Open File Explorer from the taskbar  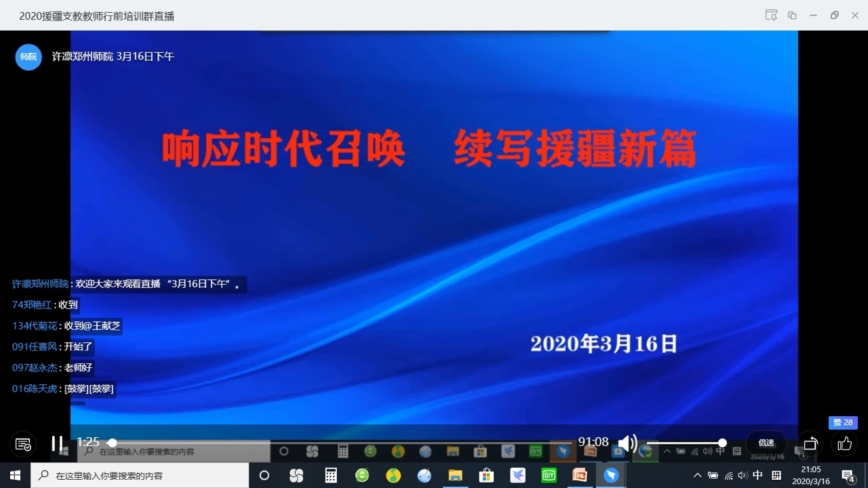[x=454, y=475]
